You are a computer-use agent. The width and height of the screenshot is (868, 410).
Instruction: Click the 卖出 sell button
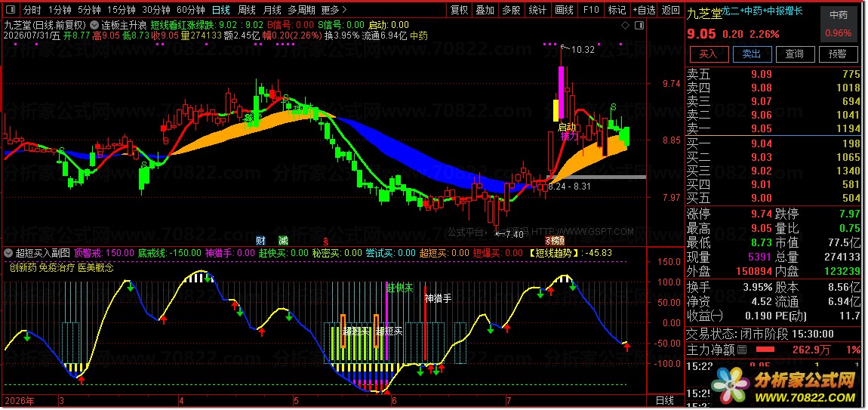(751, 54)
